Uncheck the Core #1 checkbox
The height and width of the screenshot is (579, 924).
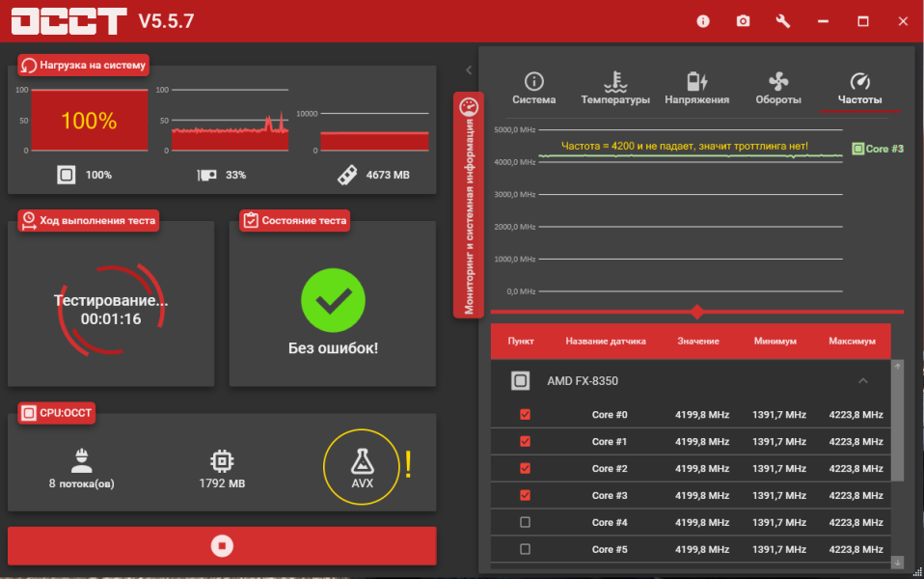525,442
